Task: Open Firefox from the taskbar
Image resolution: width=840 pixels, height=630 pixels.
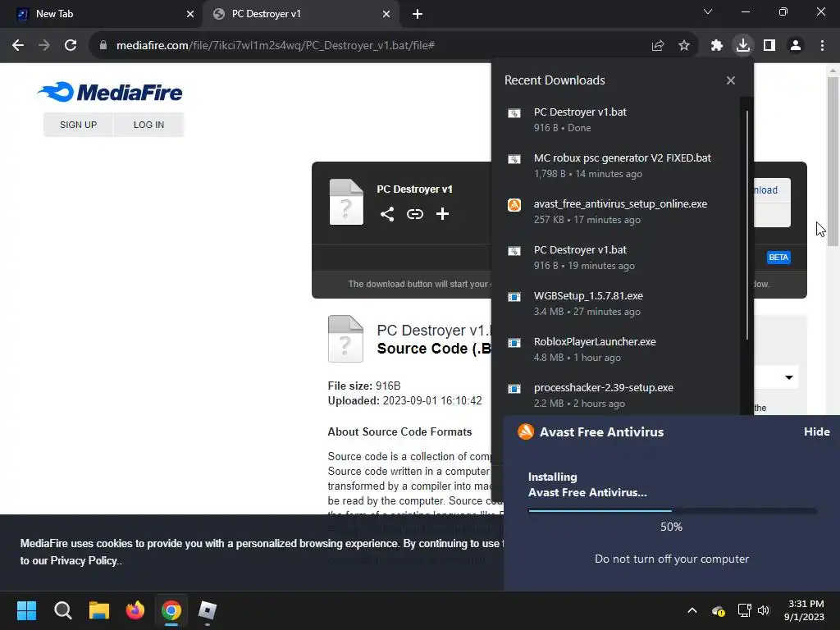Action: click(x=135, y=610)
